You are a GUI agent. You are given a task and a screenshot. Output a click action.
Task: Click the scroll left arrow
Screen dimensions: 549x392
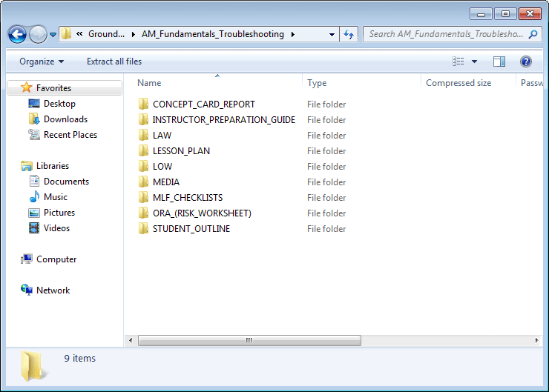click(x=131, y=340)
